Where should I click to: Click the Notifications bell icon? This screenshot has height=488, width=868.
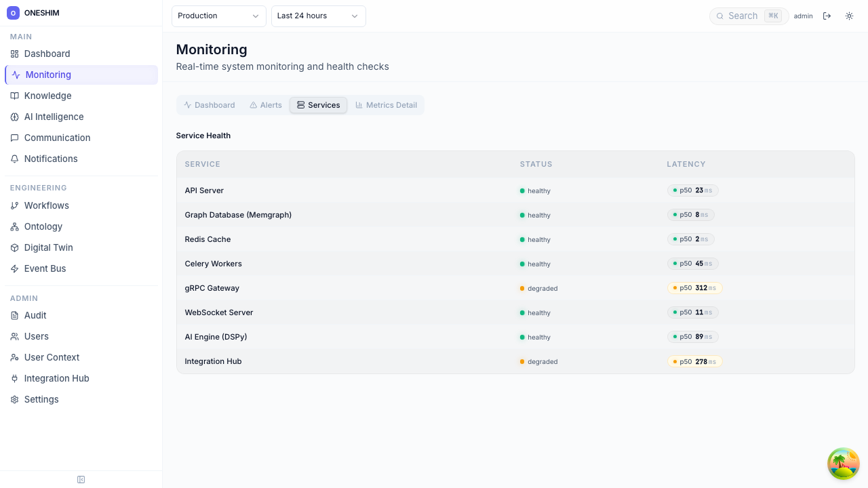pyautogui.click(x=14, y=159)
